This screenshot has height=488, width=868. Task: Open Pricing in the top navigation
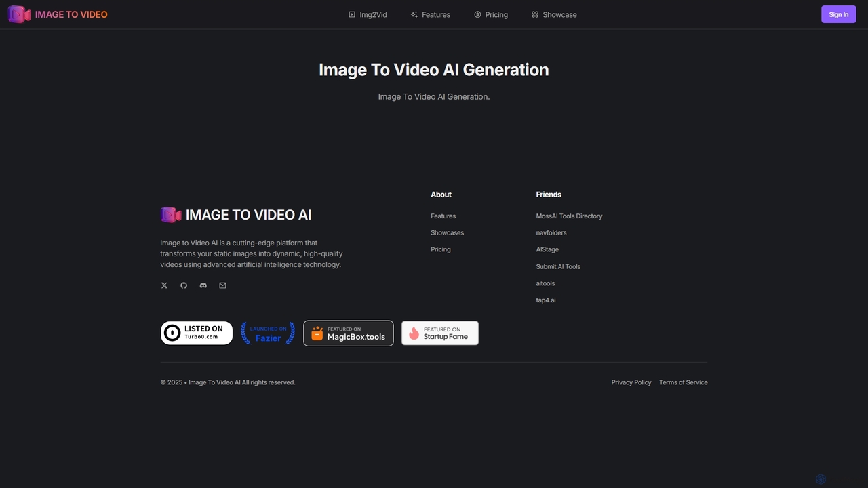(491, 14)
